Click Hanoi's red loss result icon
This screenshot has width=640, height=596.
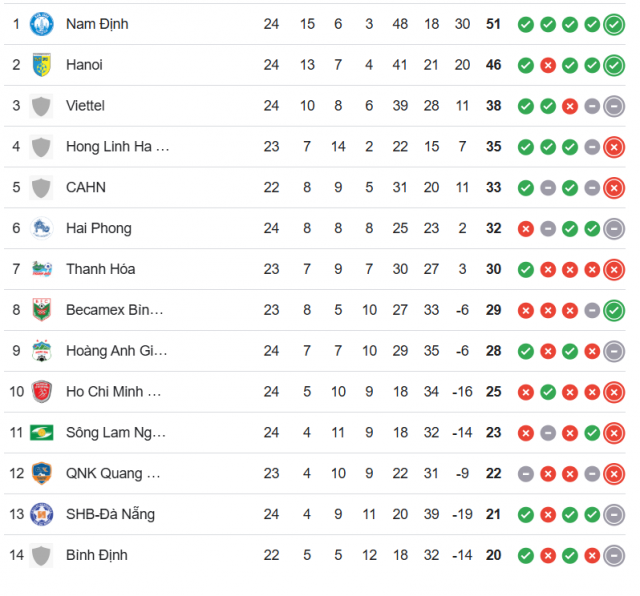(548, 65)
